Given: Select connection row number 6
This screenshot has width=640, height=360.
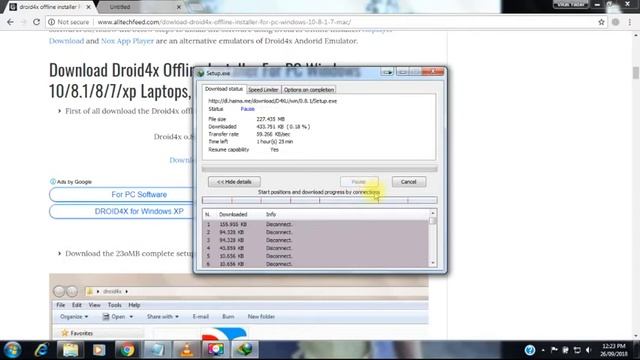Looking at the screenshot, I should click(316, 264).
